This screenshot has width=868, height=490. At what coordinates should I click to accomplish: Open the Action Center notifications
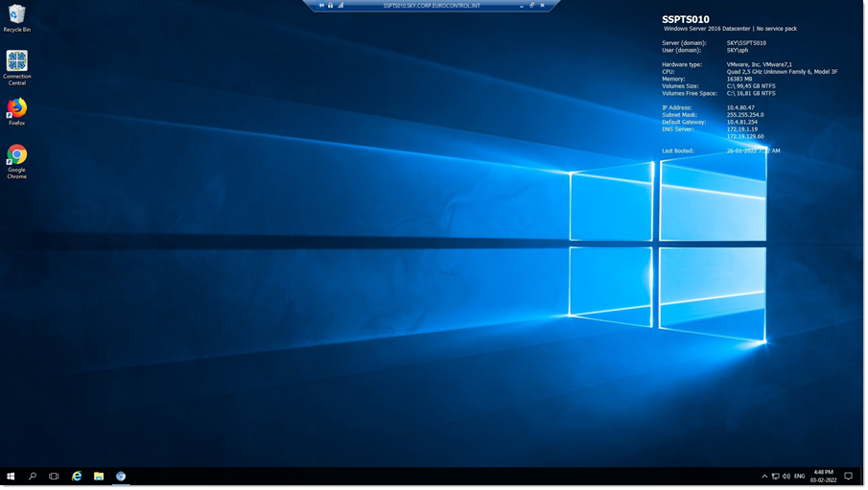(x=848, y=476)
